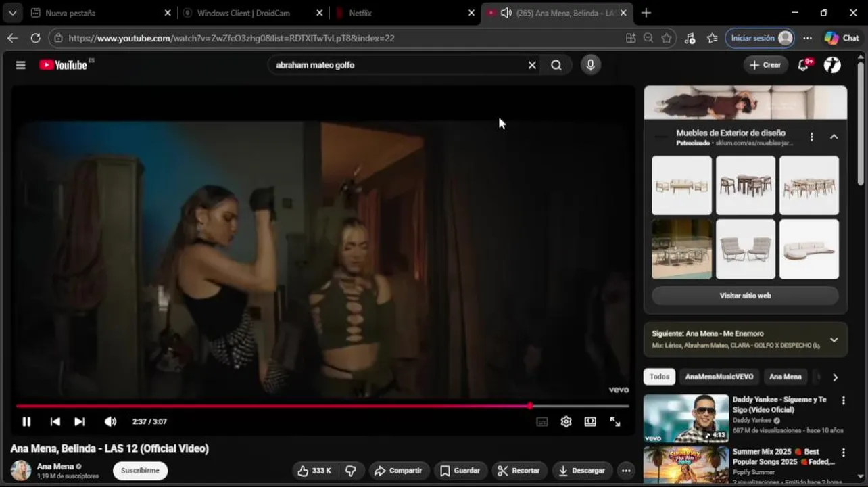Viewport: 868px width, 487px height.
Task: Click Visitar sitio web in the ad
Action: click(x=745, y=296)
